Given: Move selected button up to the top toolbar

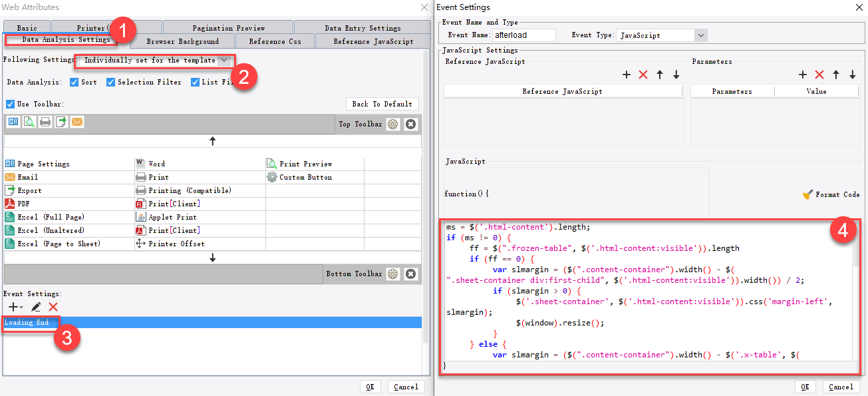Looking at the screenshot, I should 213,141.
